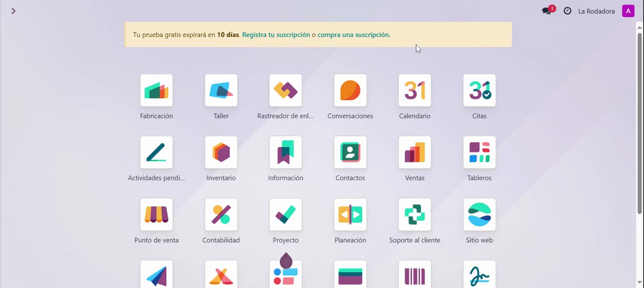
Task: Open Soporte al cliente app
Action: click(415, 215)
